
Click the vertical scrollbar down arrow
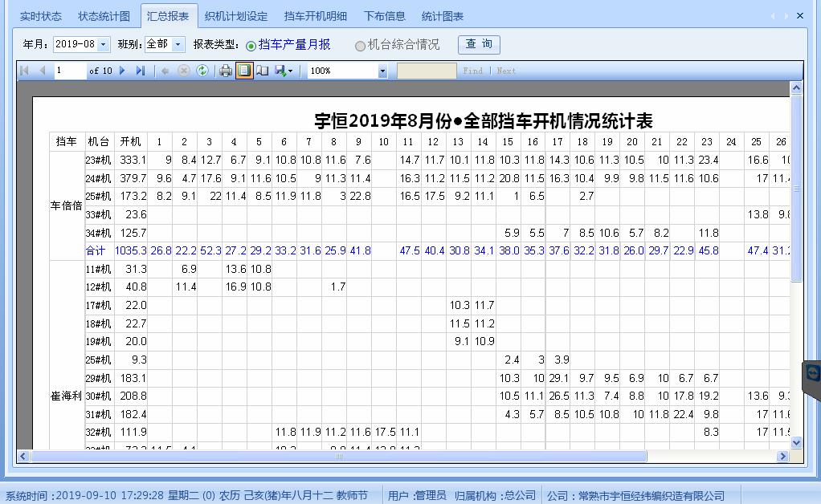tap(796, 442)
